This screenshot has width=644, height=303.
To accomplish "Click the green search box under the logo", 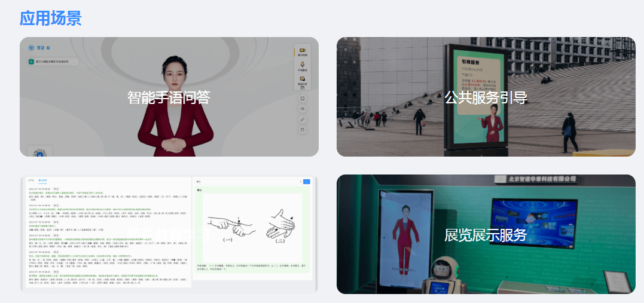I will [52, 62].
